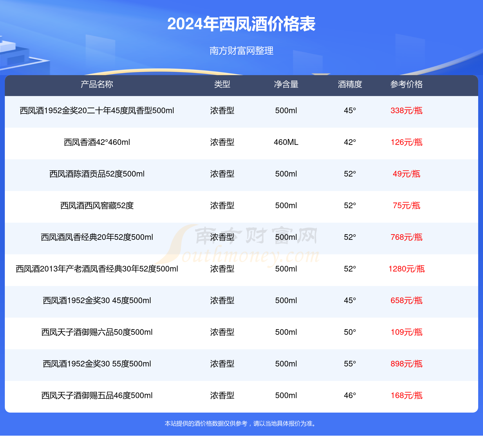This screenshot has width=483, height=448.
Task: Click the price 49元/瓶
Action: (x=407, y=174)
